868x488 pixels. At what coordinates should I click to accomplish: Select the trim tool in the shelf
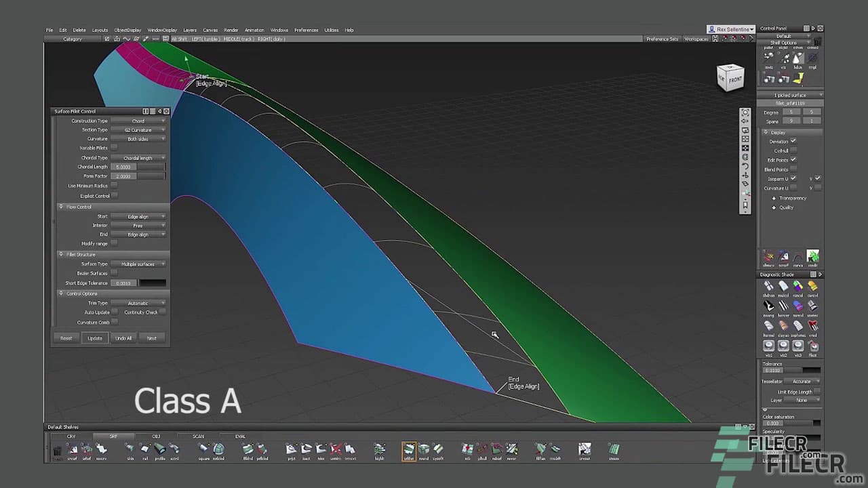(x=321, y=449)
